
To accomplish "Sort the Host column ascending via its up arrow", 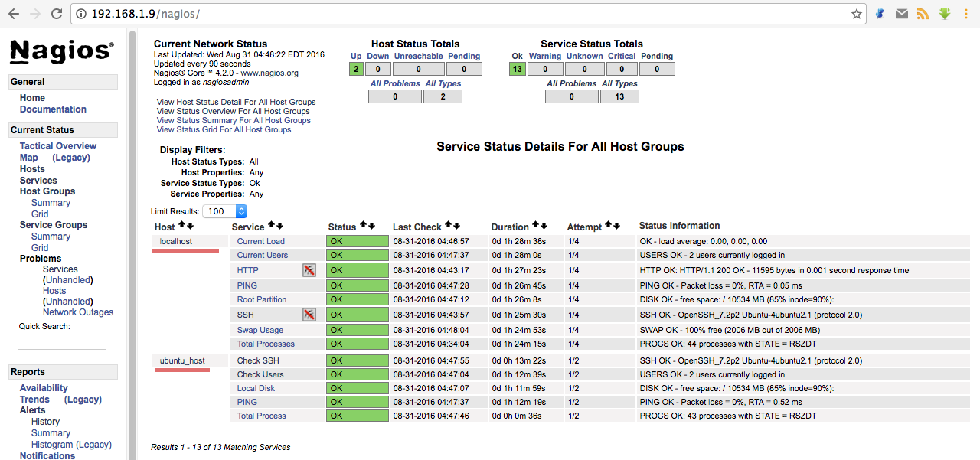I will click(182, 226).
